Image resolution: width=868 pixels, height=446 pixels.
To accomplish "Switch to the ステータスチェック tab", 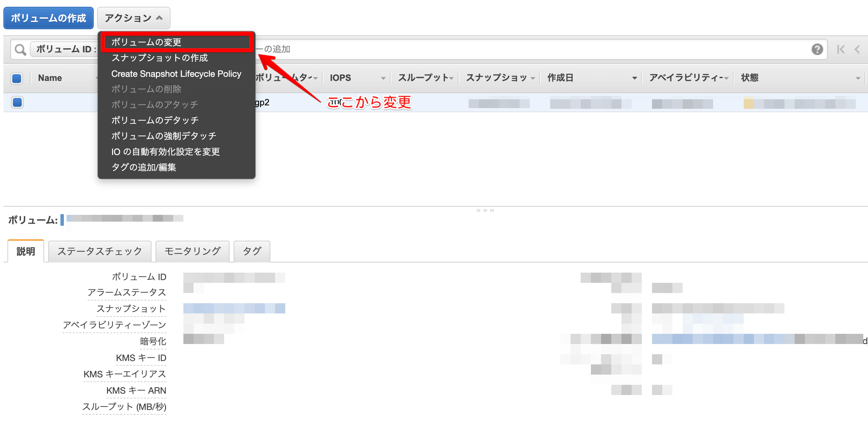I will [100, 251].
